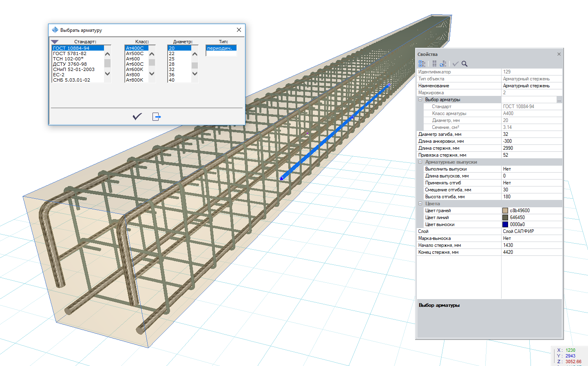Click the search magnifier in Свойства panel
The image size is (588, 366).
[464, 64]
